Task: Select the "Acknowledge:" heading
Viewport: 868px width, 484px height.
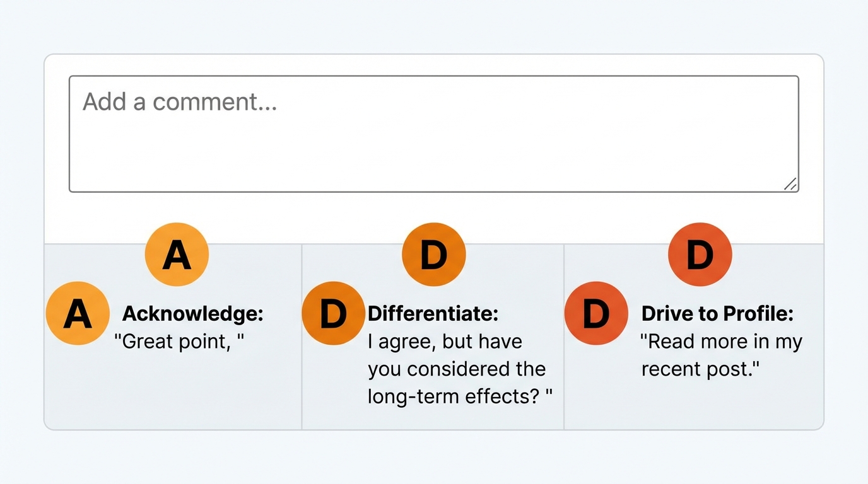Action: pos(192,313)
